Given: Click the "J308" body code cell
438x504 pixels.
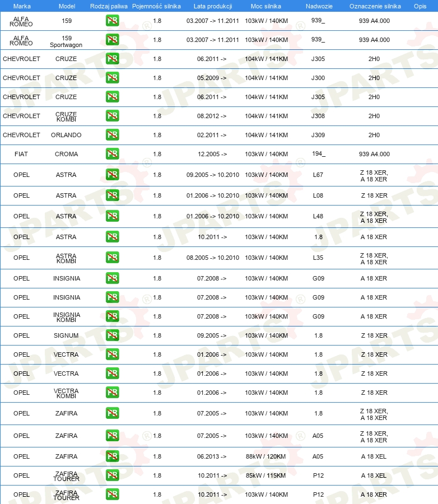Looking at the screenshot, I should (x=318, y=116).
